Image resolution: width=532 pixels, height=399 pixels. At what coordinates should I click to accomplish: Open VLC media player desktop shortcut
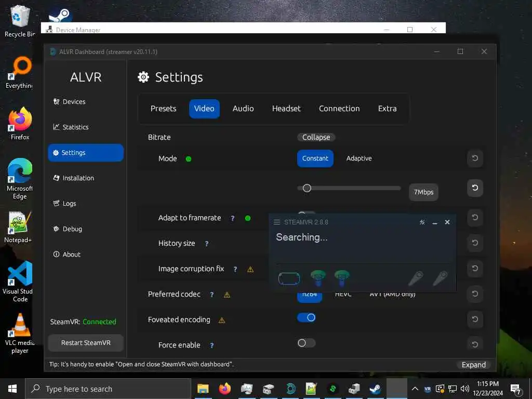(20, 334)
